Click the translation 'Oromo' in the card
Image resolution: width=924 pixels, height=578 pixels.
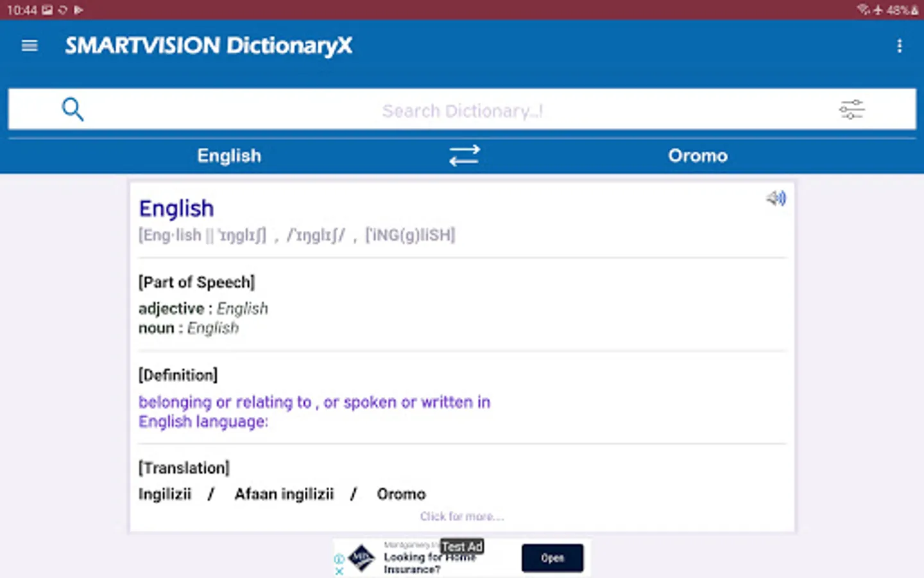401,494
